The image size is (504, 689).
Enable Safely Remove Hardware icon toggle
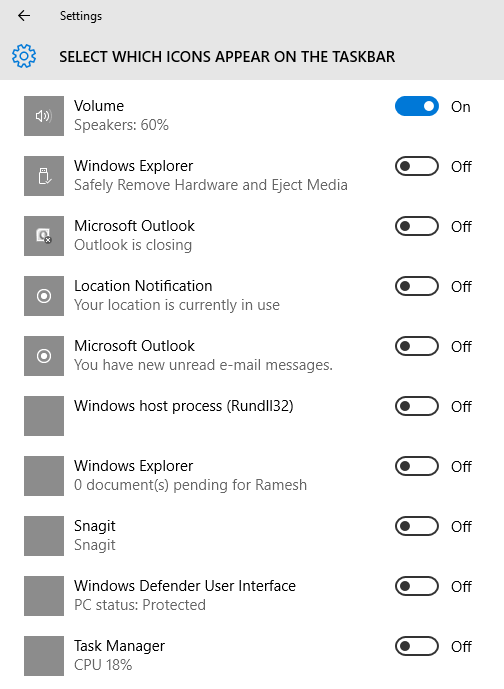click(417, 167)
